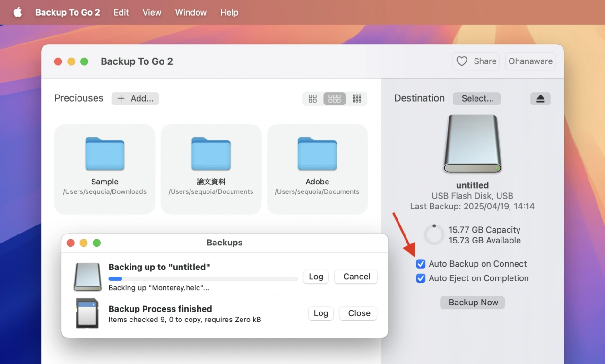Screen dimensions: 605x364
Task: Click the backup progress bar
Action: point(203,279)
